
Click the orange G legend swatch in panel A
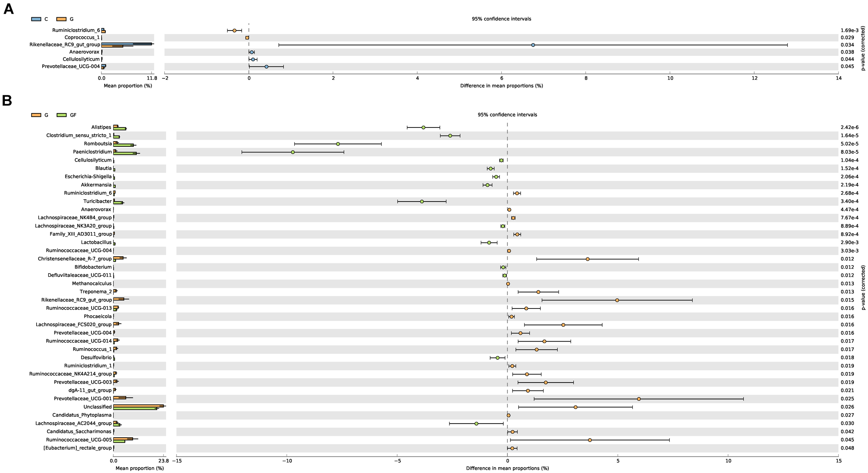click(61, 19)
